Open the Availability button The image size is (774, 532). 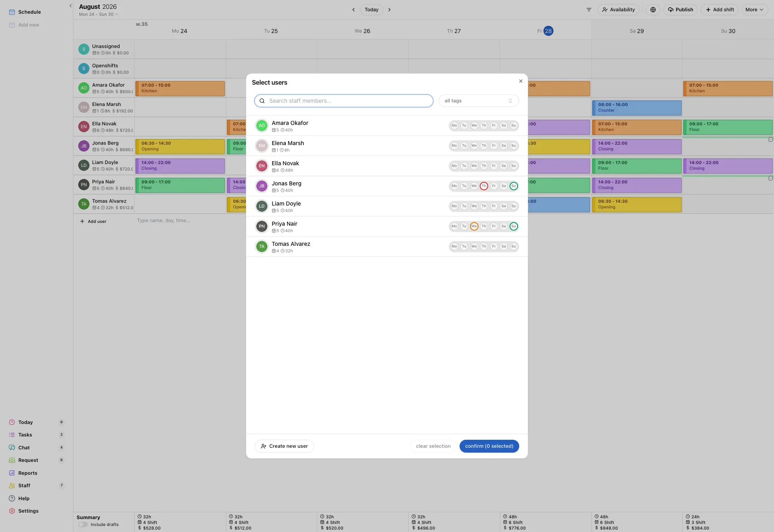[618, 10]
